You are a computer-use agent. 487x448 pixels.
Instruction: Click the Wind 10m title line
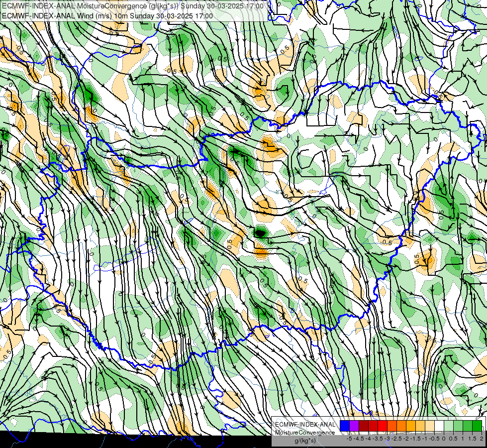click(x=107, y=16)
